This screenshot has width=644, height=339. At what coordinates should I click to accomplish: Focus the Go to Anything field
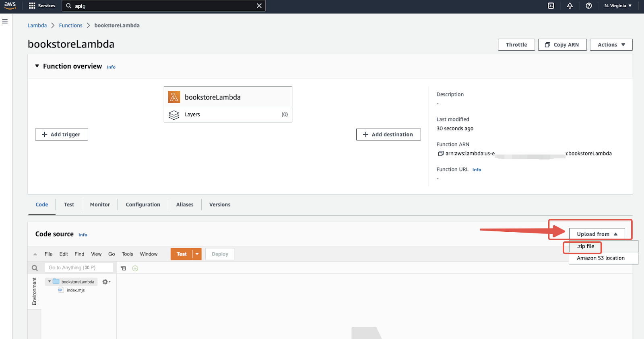(79, 268)
